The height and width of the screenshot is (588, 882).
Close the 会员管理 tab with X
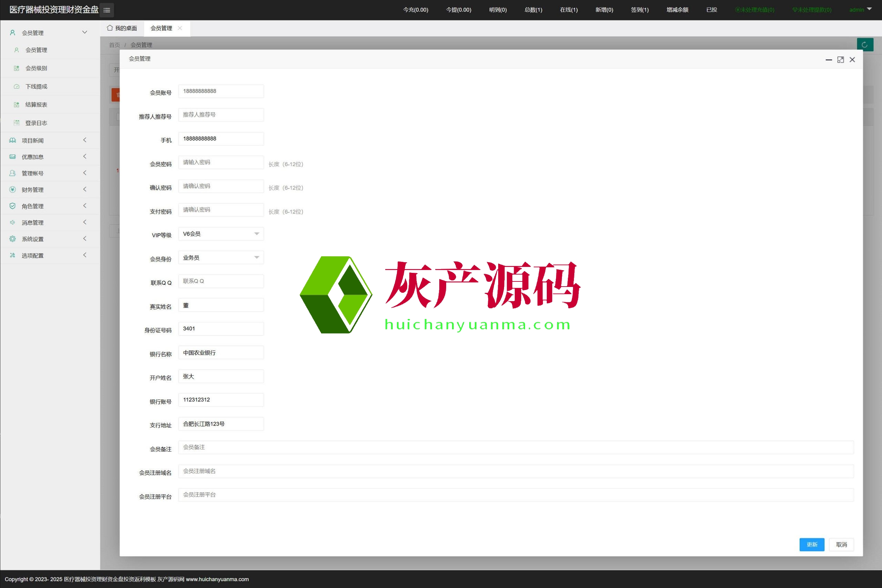(180, 28)
